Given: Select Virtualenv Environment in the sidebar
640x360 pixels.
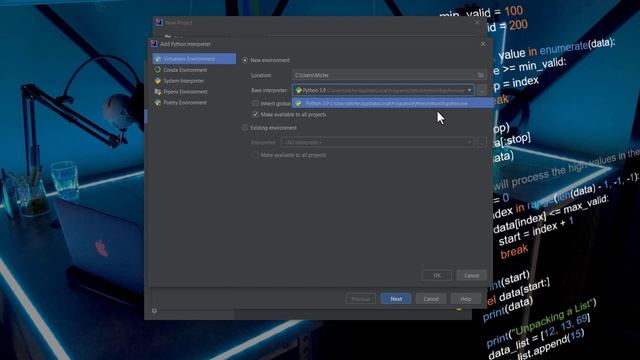Looking at the screenshot, I should pos(194,59).
